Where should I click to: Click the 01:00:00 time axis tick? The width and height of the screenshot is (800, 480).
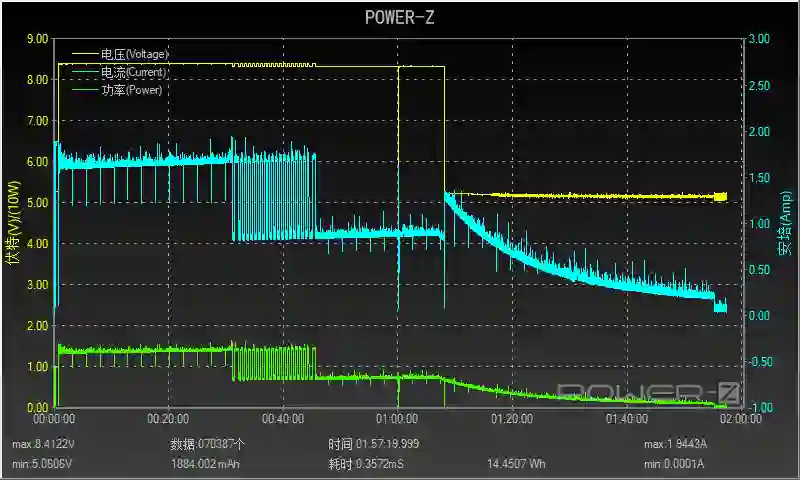click(x=397, y=419)
